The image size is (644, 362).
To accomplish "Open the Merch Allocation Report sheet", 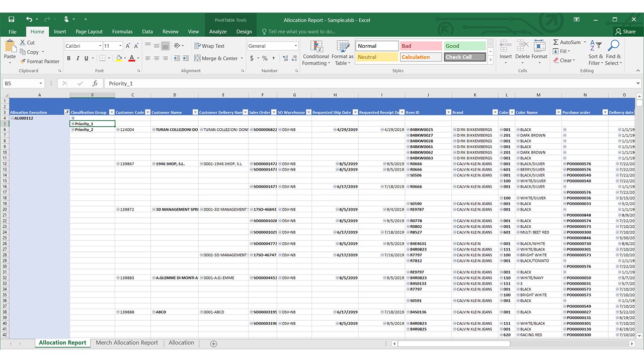I will [x=127, y=343].
